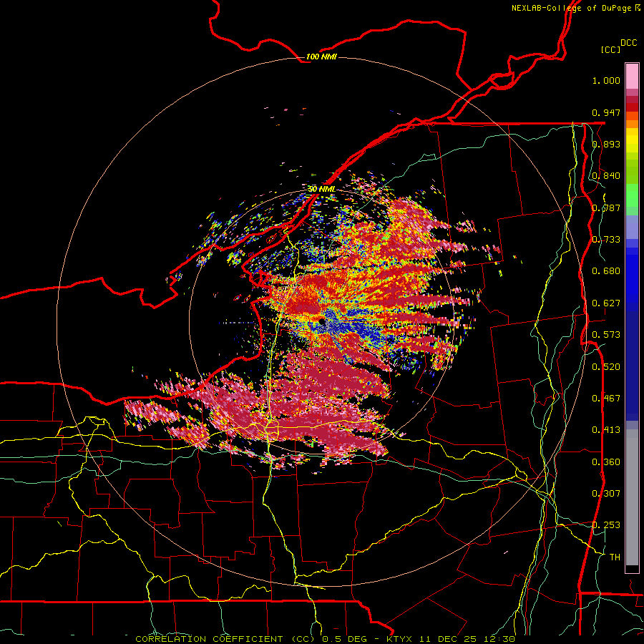The height and width of the screenshot is (644, 644).
Task: Select the 0.520 color scale value
Action: coord(606,367)
